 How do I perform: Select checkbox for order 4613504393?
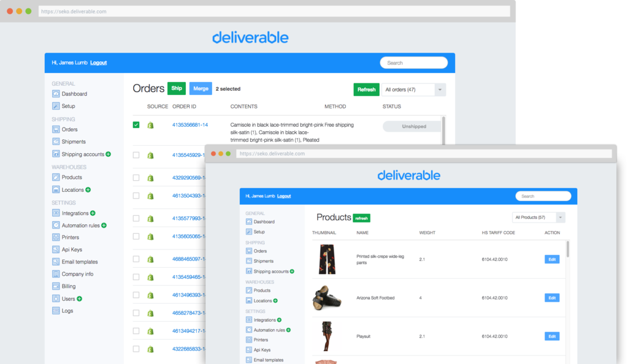(x=136, y=195)
